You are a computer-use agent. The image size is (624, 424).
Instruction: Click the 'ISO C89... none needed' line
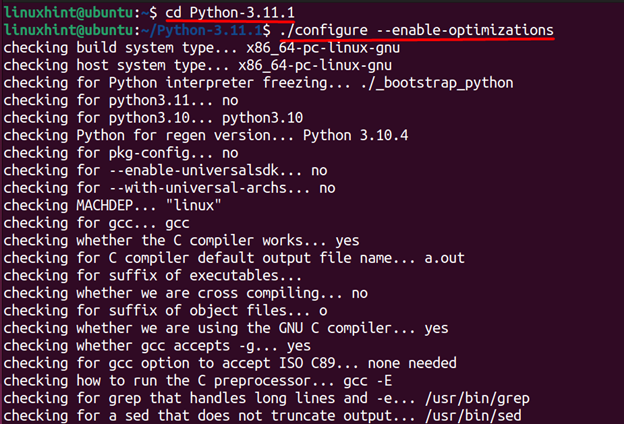tap(230, 363)
